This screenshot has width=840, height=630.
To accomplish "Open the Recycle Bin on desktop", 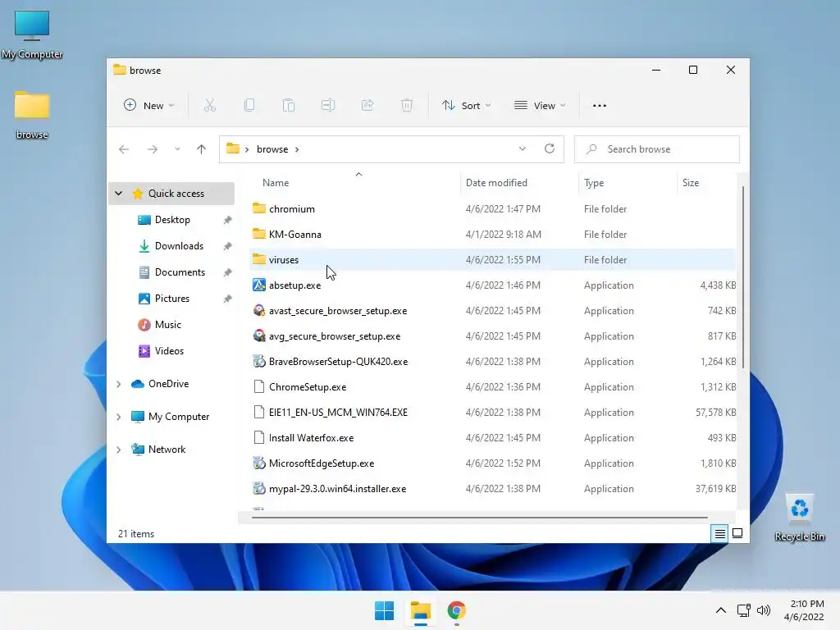I will (799, 518).
